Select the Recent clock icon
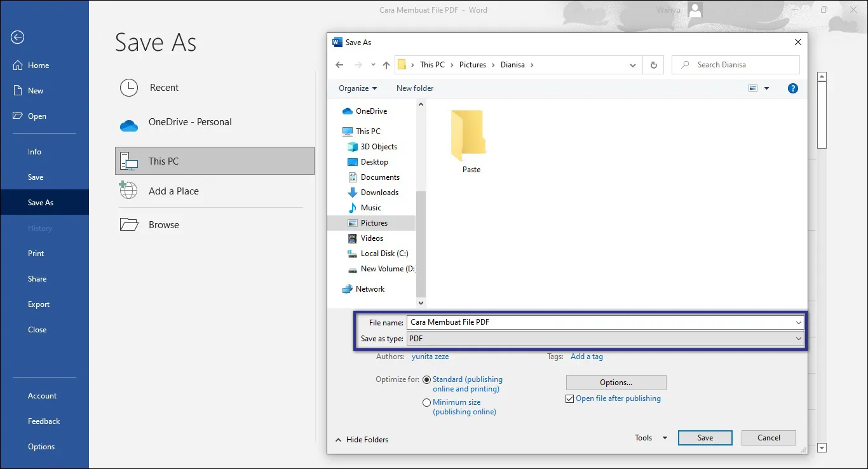868x469 pixels. [128, 88]
